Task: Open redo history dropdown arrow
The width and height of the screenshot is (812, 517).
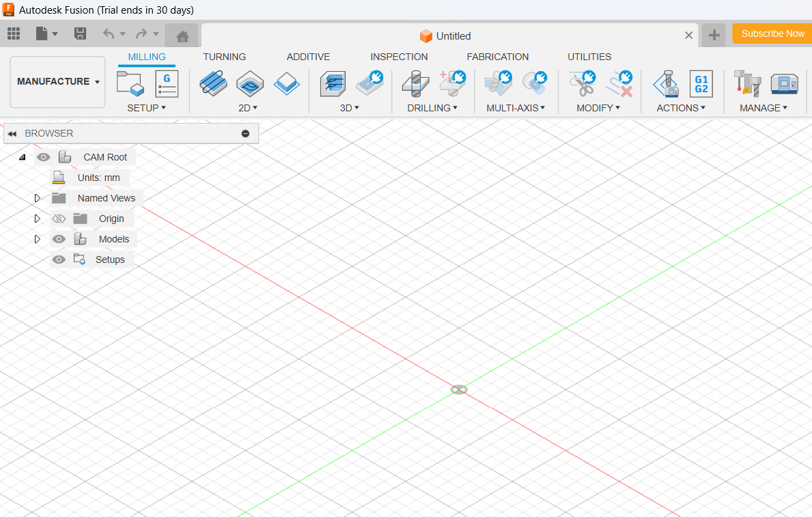Action: (x=155, y=34)
